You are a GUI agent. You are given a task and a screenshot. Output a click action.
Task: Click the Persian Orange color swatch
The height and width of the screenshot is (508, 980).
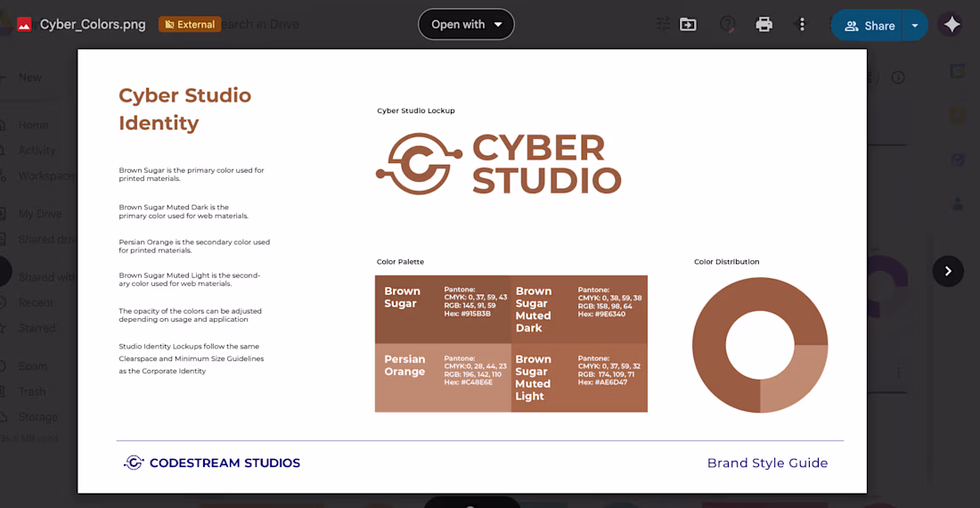(443, 378)
